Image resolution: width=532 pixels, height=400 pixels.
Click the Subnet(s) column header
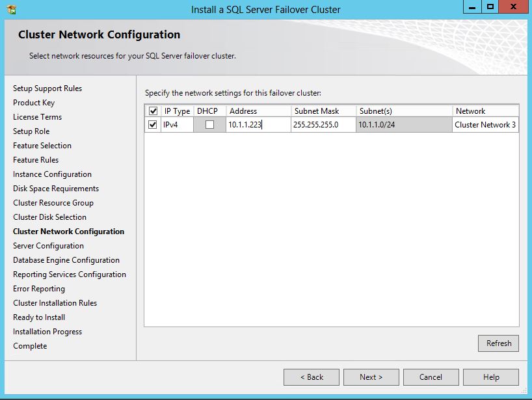click(x=404, y=111)
